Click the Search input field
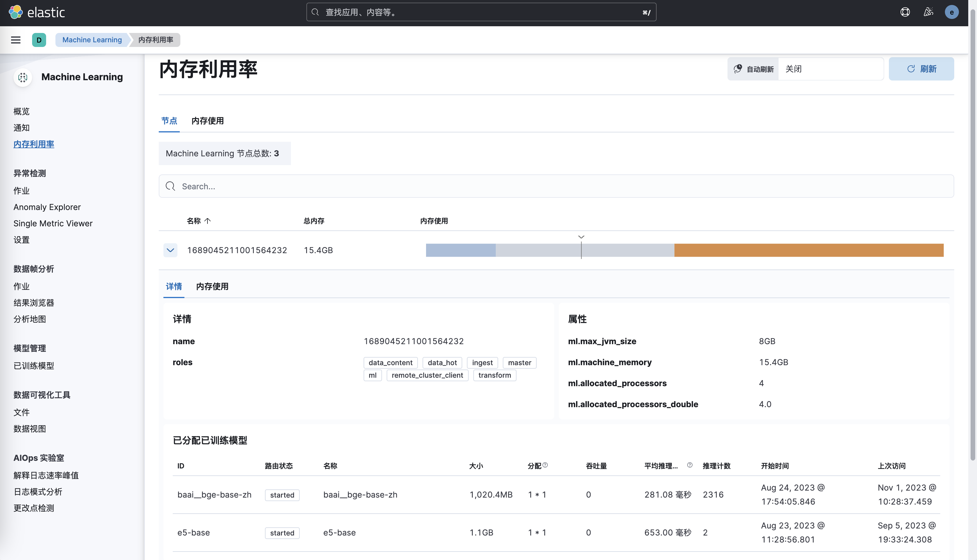The width and height of the screenshot is (977, 560). [x=556, y=186]
